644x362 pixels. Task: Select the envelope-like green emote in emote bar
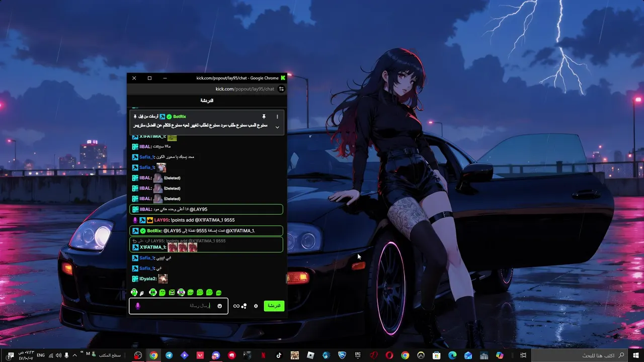pyautogui.click(x=172, y=292)
